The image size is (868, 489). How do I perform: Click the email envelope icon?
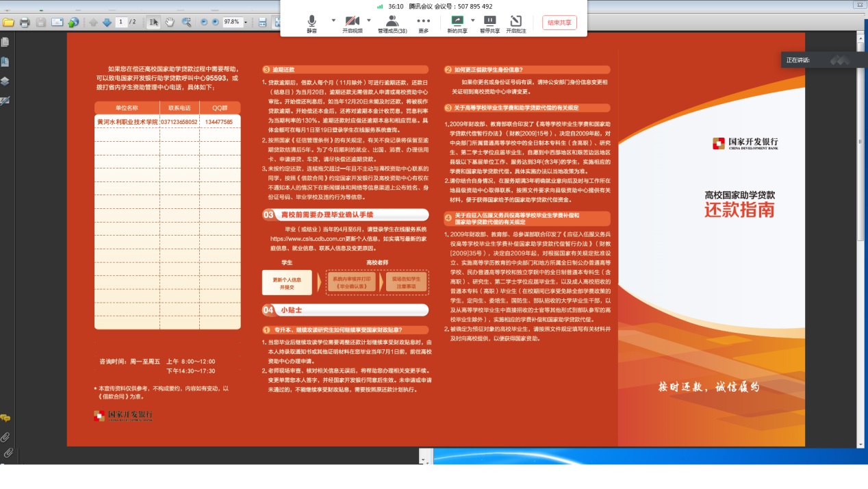coord(58,22)
